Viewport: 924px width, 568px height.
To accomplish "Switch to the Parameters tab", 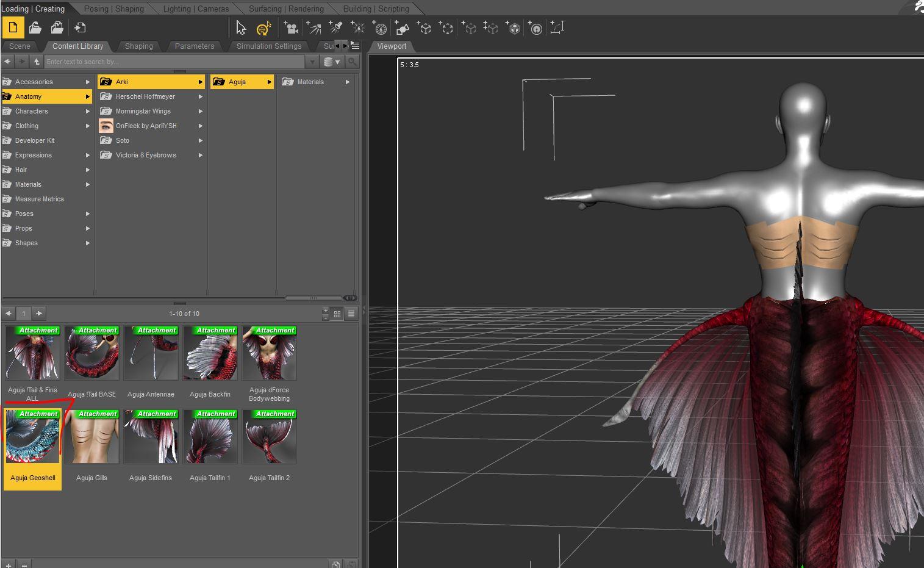I will coord(194,46).
